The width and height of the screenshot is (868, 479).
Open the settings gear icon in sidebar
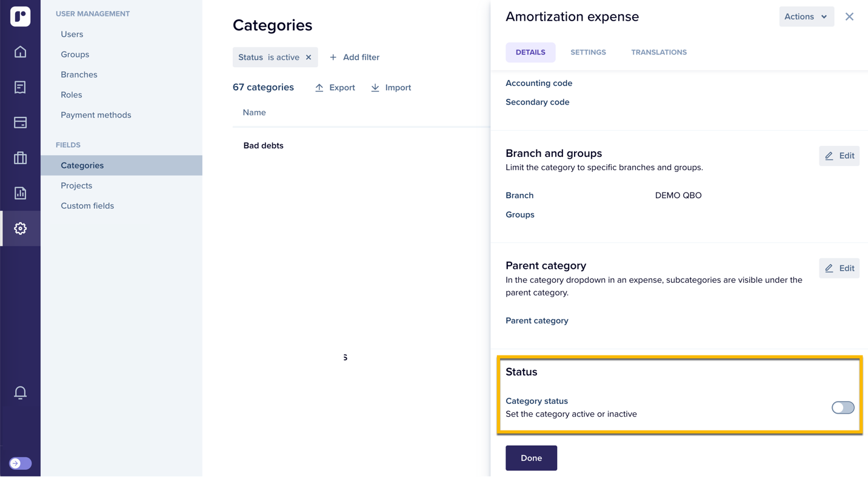click(x=20, y=228)
